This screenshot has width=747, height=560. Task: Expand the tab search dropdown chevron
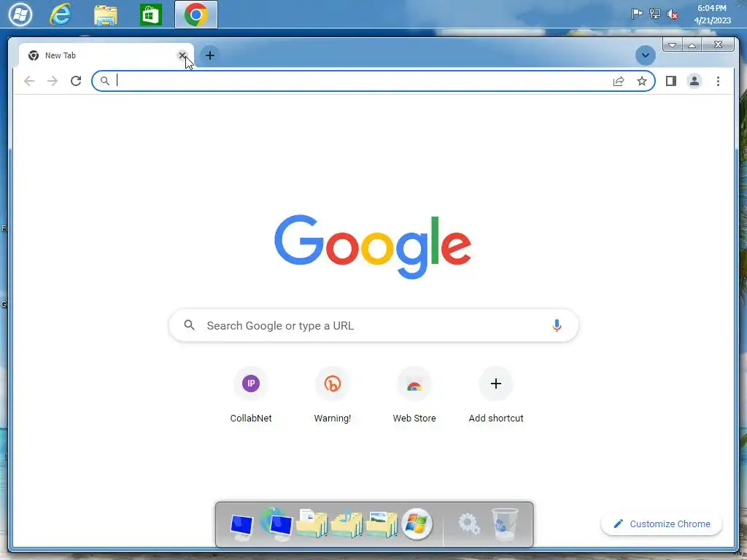pyautogui.click(x=646, y=55)
